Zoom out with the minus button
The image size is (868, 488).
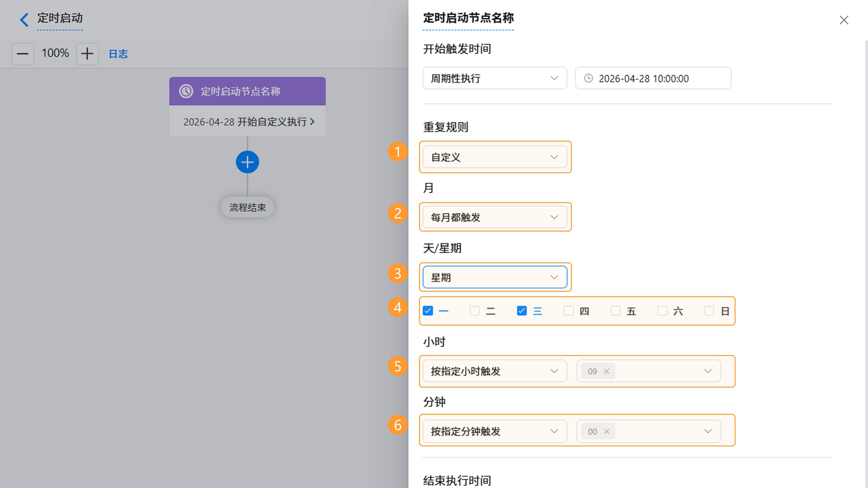coord(23,54)
